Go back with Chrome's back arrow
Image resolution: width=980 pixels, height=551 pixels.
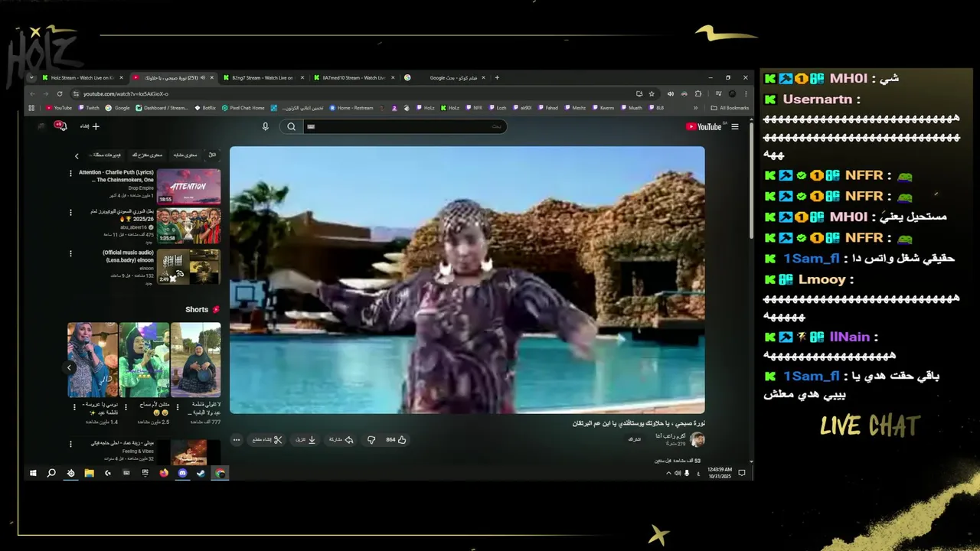click(x=32, y=93)
